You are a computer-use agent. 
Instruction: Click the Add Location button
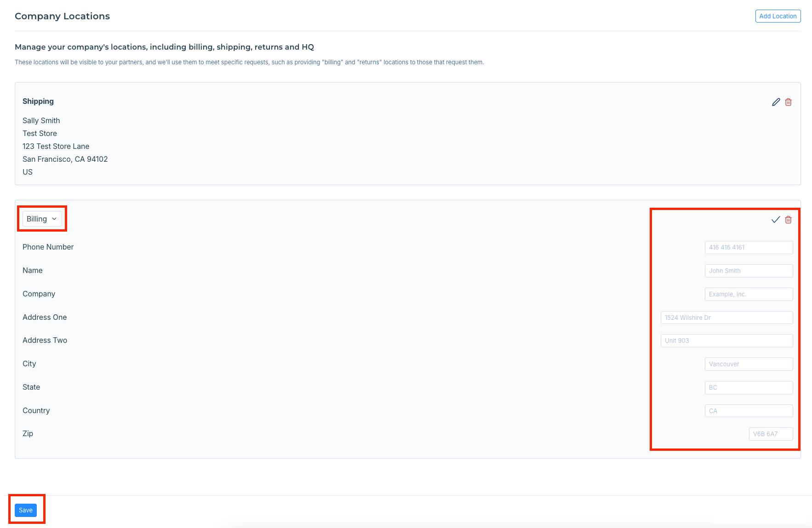pos(778,16)
